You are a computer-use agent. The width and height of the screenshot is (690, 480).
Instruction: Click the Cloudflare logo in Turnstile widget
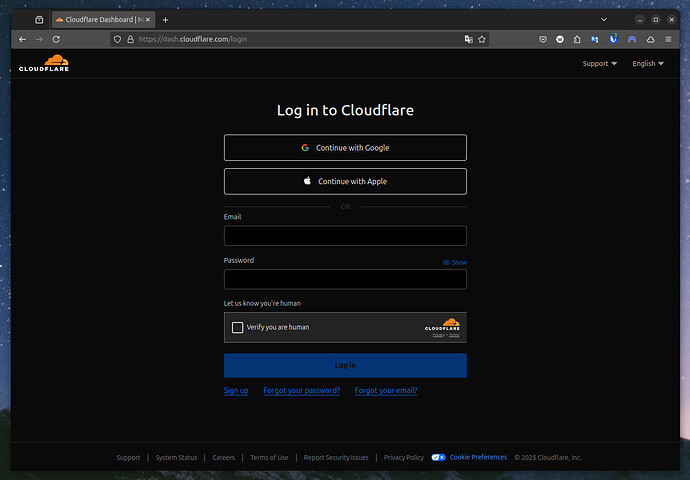442,324
